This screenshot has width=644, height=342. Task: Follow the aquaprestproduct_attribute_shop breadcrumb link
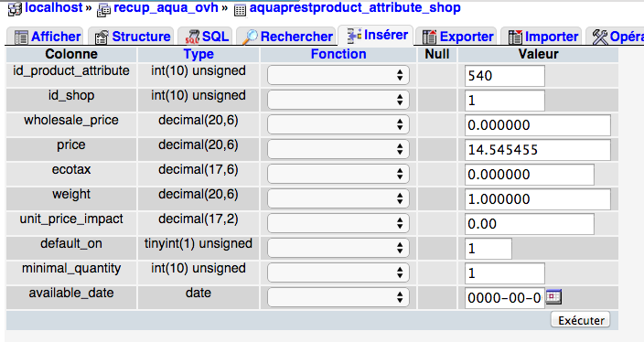[355, 8]
